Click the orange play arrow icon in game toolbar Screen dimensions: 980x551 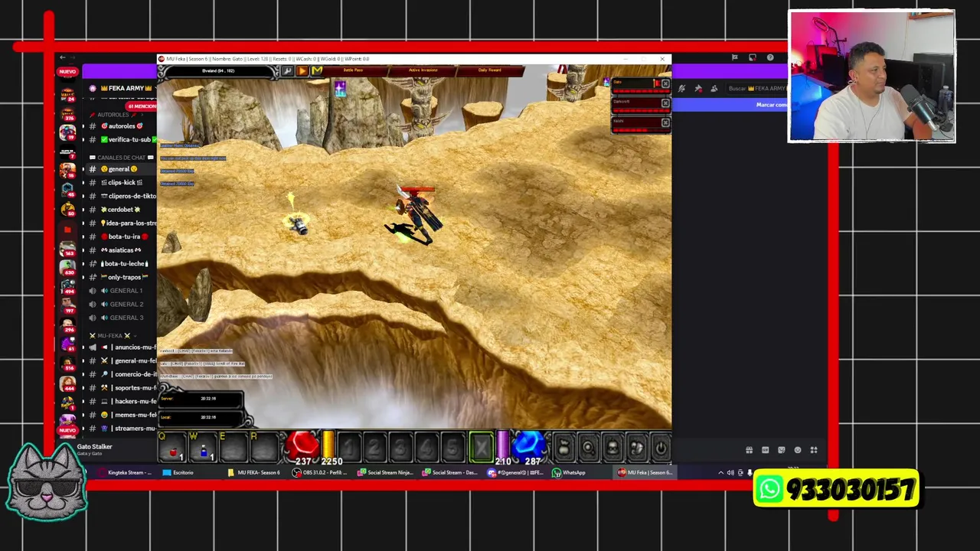(x=302, y=70)
